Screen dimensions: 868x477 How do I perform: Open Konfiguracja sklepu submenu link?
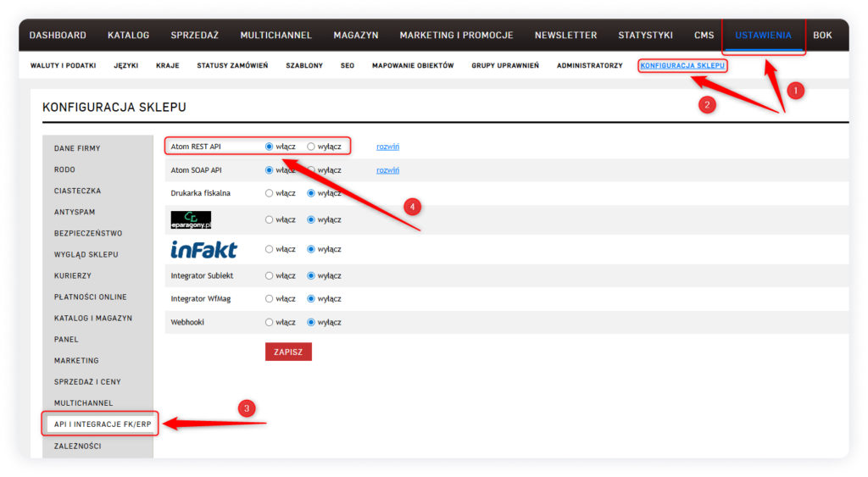(682, 65)
